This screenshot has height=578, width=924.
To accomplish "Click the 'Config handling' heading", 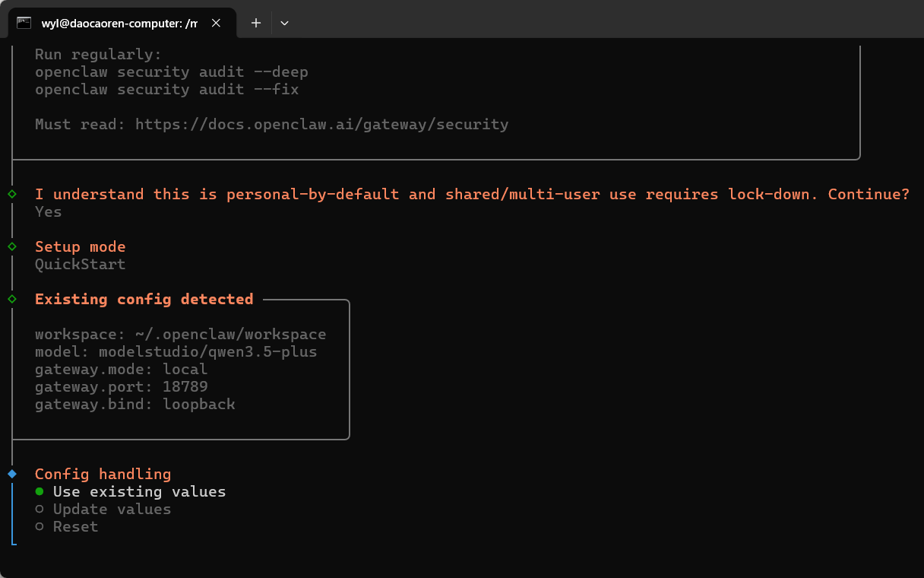I will pos(103,475).
